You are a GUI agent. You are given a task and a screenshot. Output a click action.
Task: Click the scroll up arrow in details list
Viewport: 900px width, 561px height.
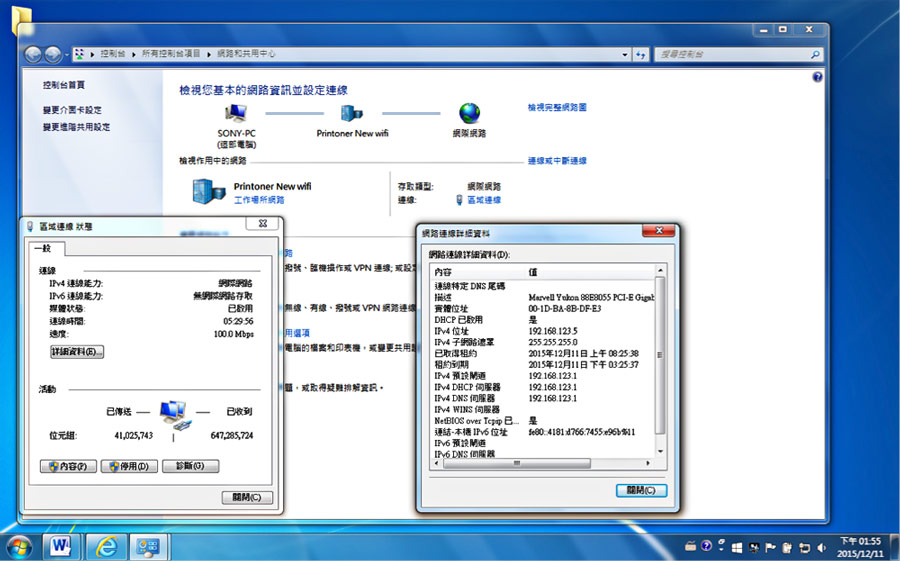[x=660, y=270]
